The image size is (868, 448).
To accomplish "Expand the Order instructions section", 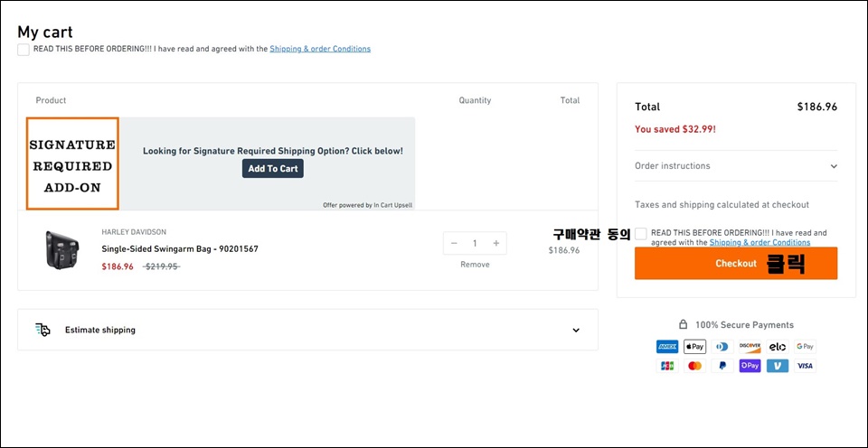I will (736, 166).
